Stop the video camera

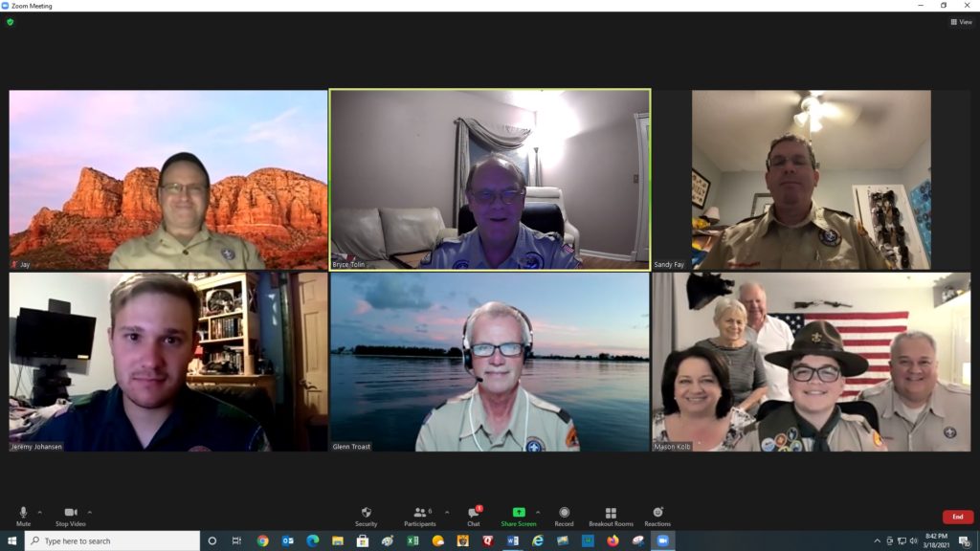[x=70, y=514]
